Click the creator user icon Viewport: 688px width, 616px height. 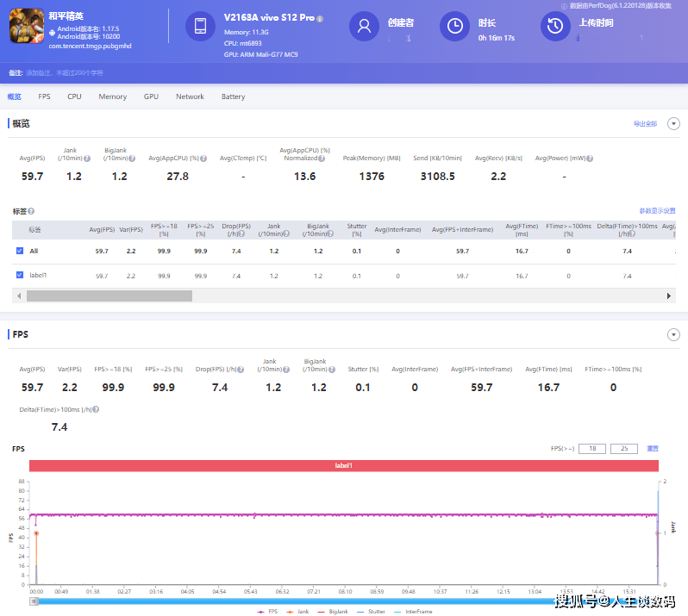click(x=364, y=27)
